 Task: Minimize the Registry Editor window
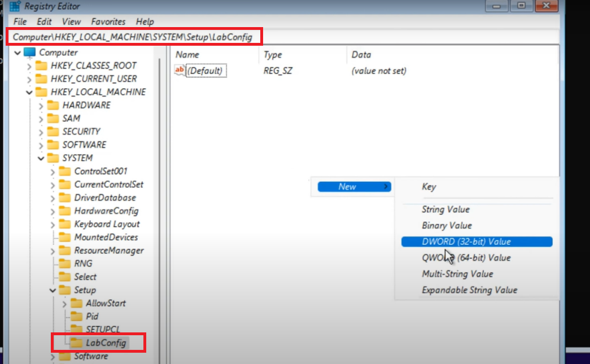497,6
